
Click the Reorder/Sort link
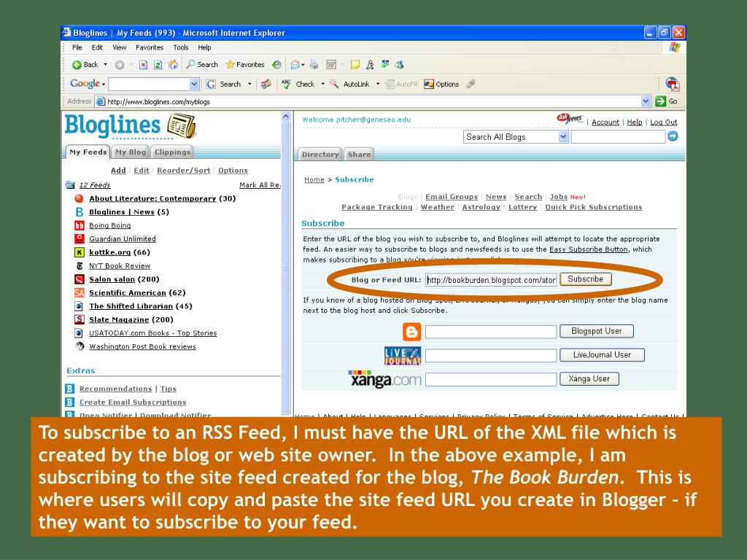pos(183,171)
